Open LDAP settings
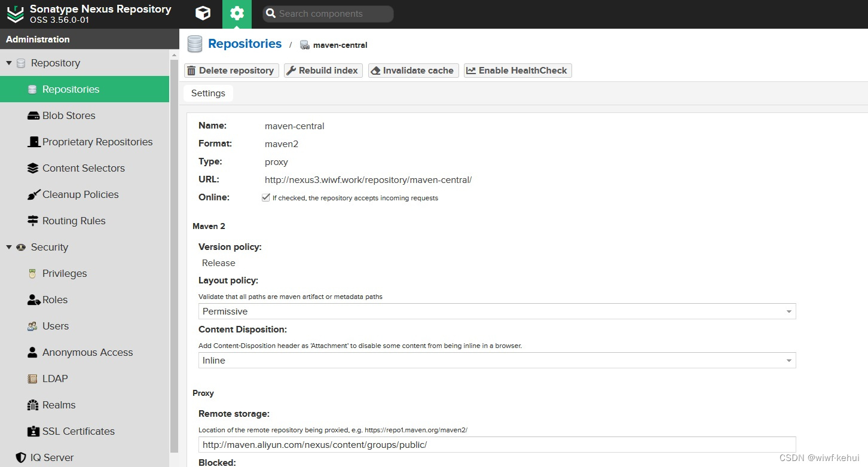Screen dimensions: 868x467 click(85, 379)
